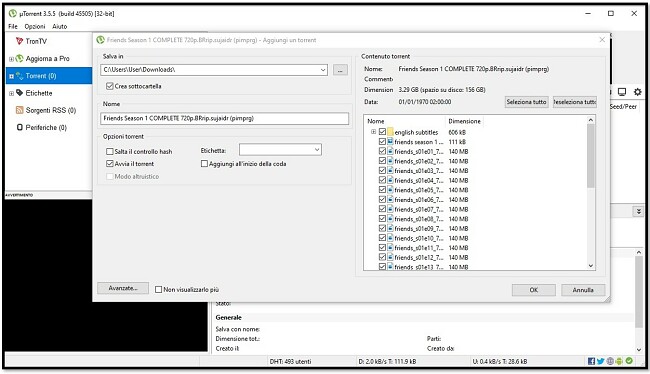The image size is (650, 374).
Task: Click the file list vertical scrollbar thumb
Action: 591,155
